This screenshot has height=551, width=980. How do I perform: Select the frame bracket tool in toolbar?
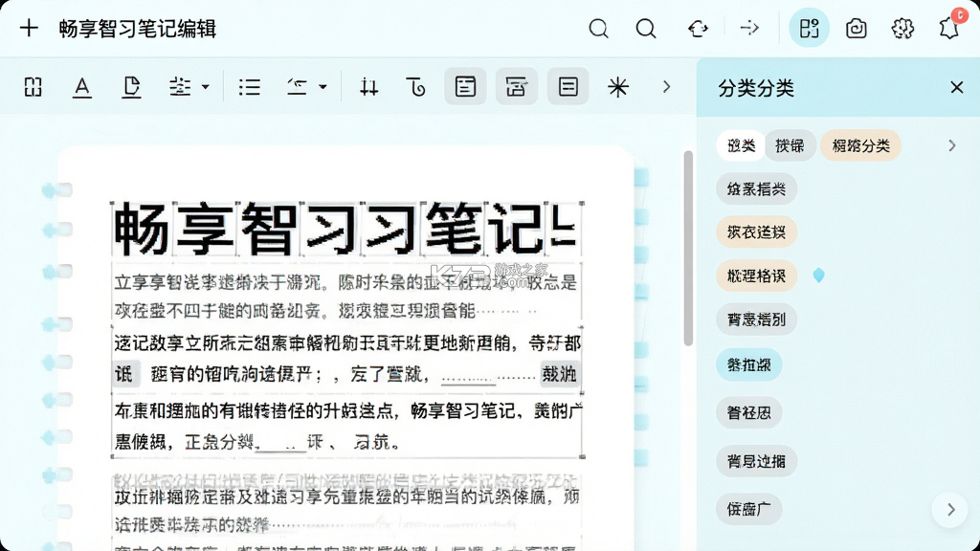[33, 87]
